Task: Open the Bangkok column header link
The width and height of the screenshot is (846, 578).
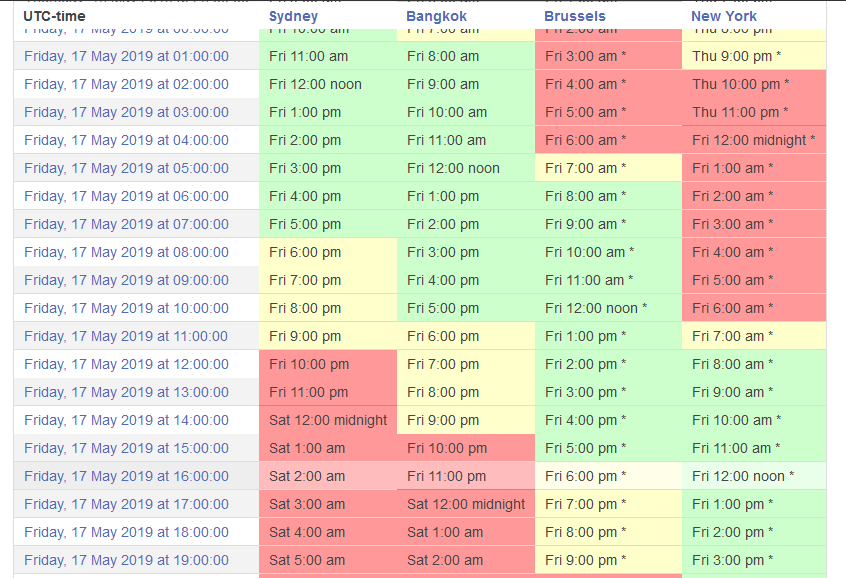Action: tap(436, 16)
